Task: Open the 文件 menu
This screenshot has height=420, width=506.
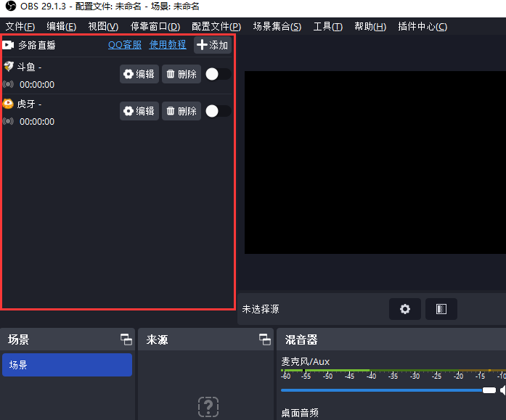Action: pos(20,27)
